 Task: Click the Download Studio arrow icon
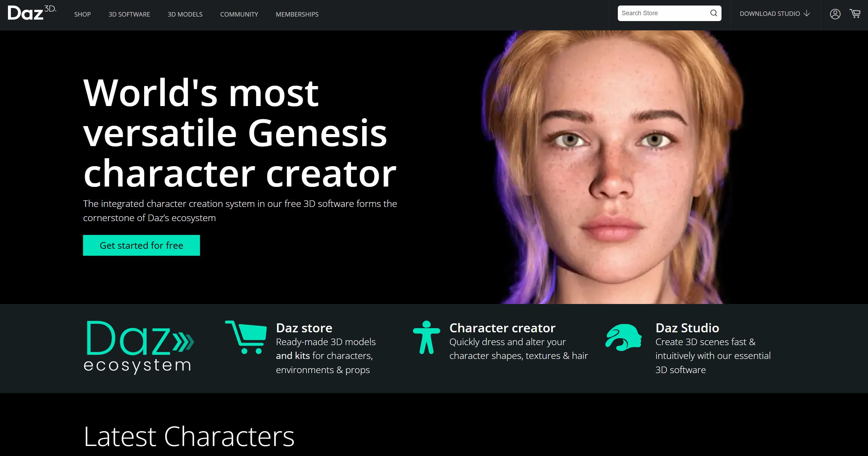(807, 13)
